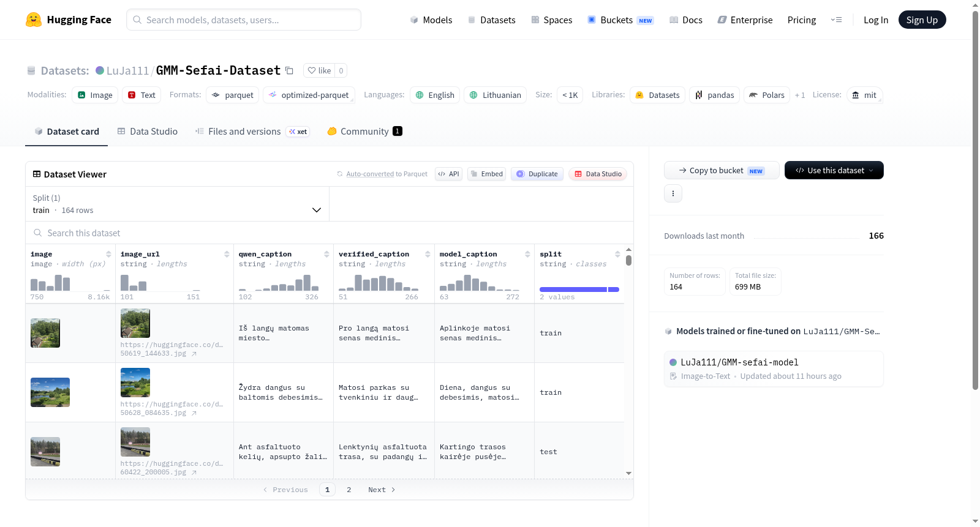Viewport: 980px width, 527px height.
Task: Click Next page in viewer
Action: pos(382,490)
